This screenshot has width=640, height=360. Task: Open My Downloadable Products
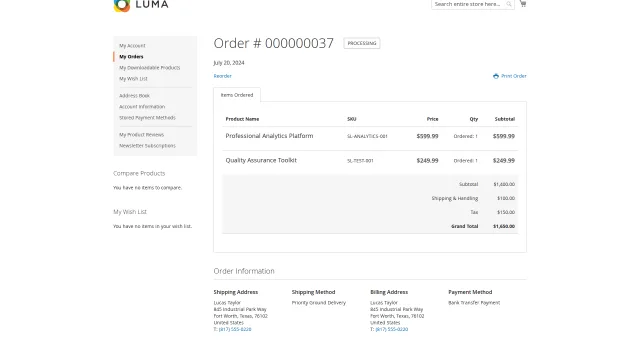[149, 68]
